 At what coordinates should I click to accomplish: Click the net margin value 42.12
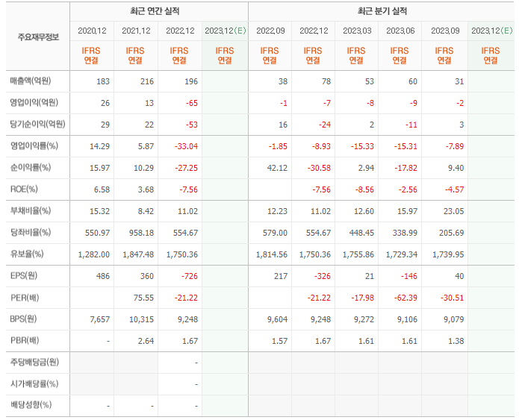(277, 168)
